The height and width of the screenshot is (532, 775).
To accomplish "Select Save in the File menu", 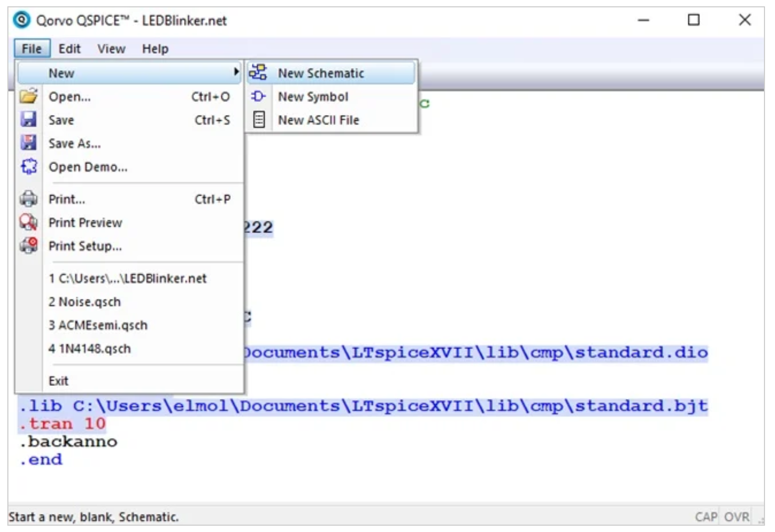I will 130,120.
